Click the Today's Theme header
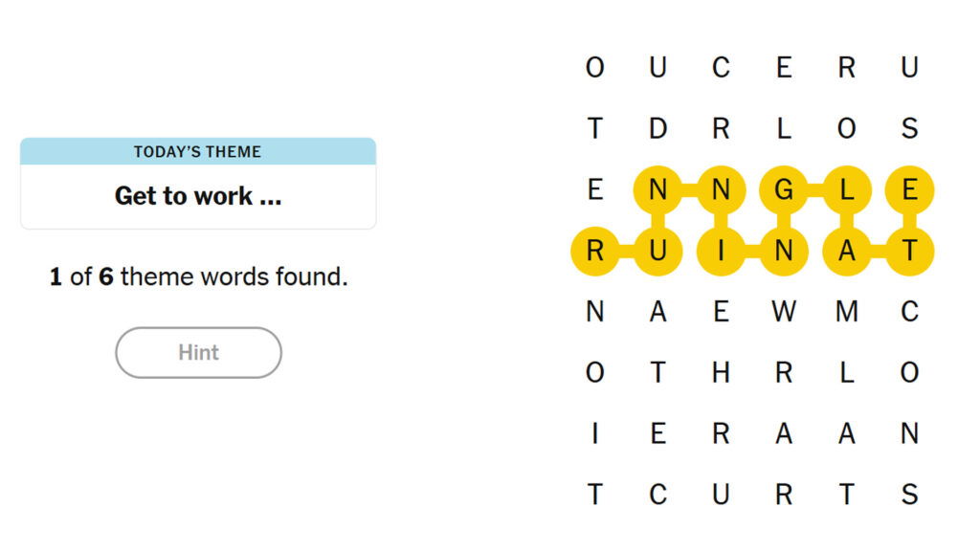The width and height of the screenshot is (980, 551). 198,151
